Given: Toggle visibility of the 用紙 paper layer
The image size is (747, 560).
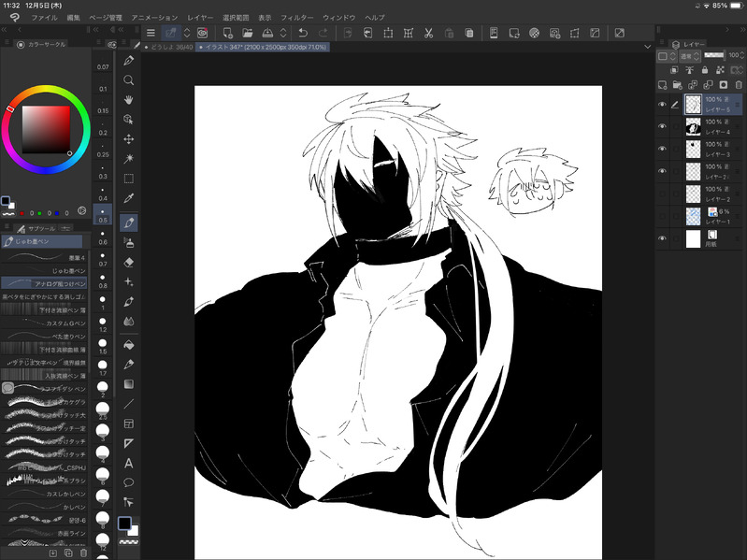Looking at the screenshot, I should pos(662,238).
